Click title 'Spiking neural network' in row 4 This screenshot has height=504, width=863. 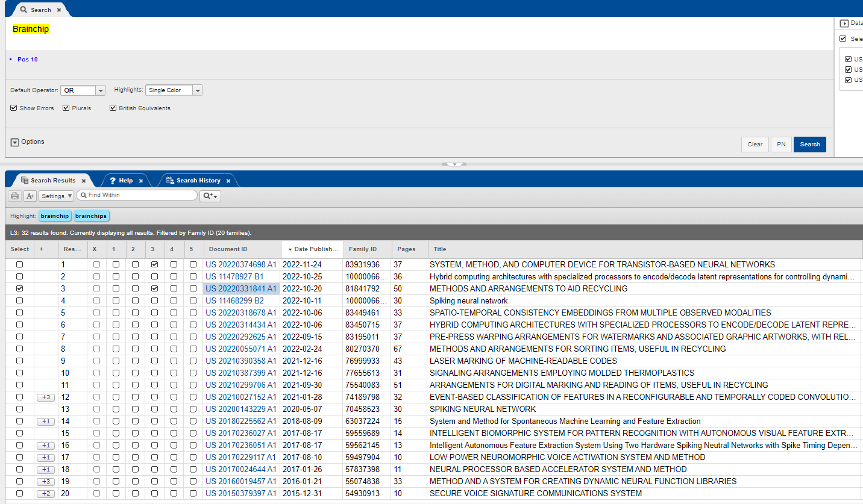click(469, 300)
